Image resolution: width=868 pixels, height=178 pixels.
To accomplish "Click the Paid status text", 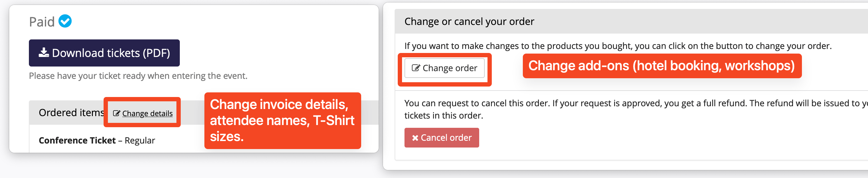I will point(42,22).
